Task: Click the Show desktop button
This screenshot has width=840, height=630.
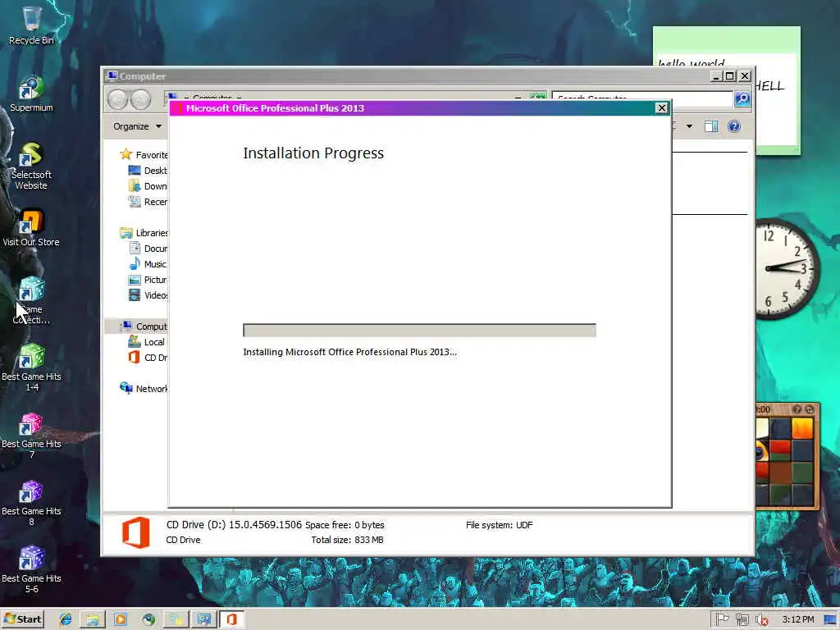Action: pyautogui.click(x=831, y=619)
